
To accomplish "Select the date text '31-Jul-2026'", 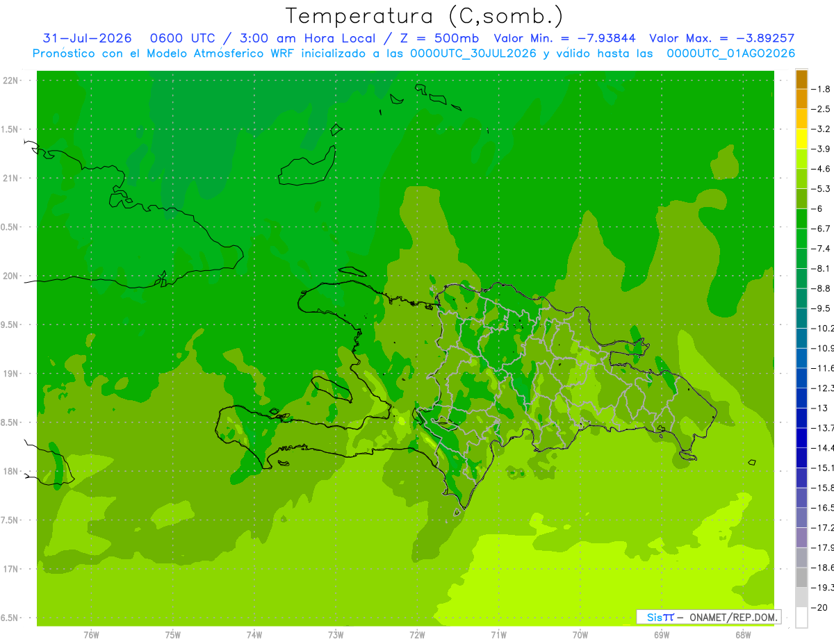I will click(x=87, y=38).
